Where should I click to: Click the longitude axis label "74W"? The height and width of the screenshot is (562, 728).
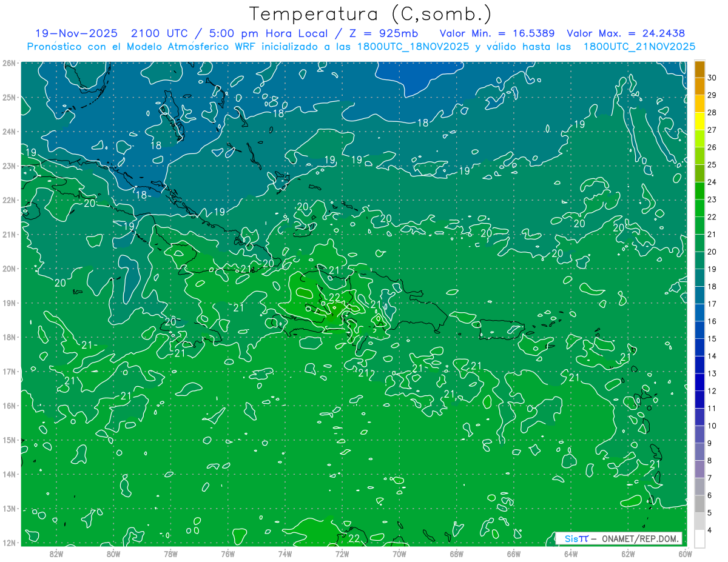pos(285,554)
